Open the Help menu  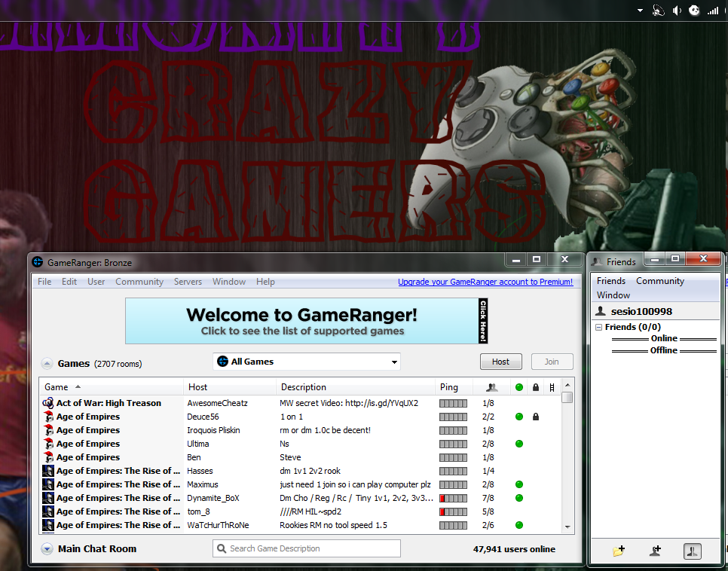(265, 282)
